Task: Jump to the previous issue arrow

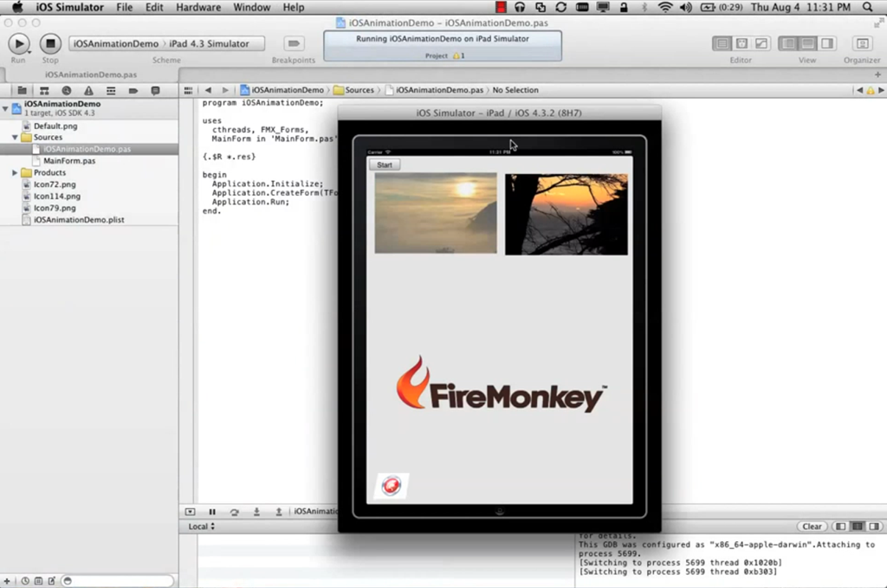Action: (860, 90)
